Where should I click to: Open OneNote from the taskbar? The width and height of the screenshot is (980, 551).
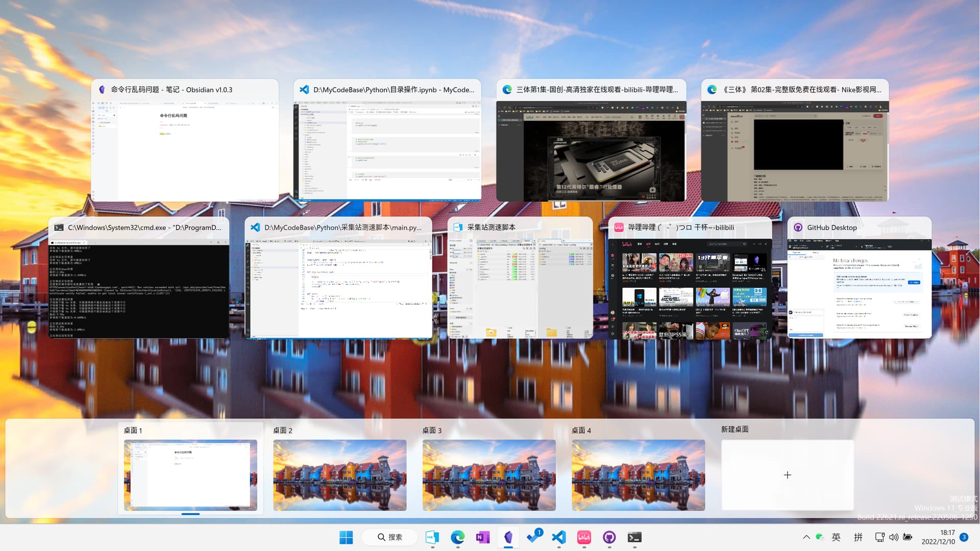pos(482,537)
